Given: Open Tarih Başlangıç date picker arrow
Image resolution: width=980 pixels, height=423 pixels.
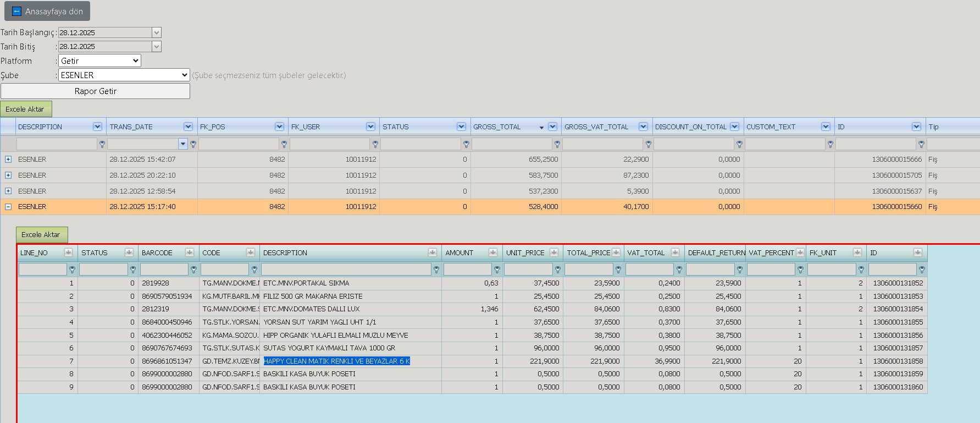Looking at the screenshot, I should pos(157,32).
